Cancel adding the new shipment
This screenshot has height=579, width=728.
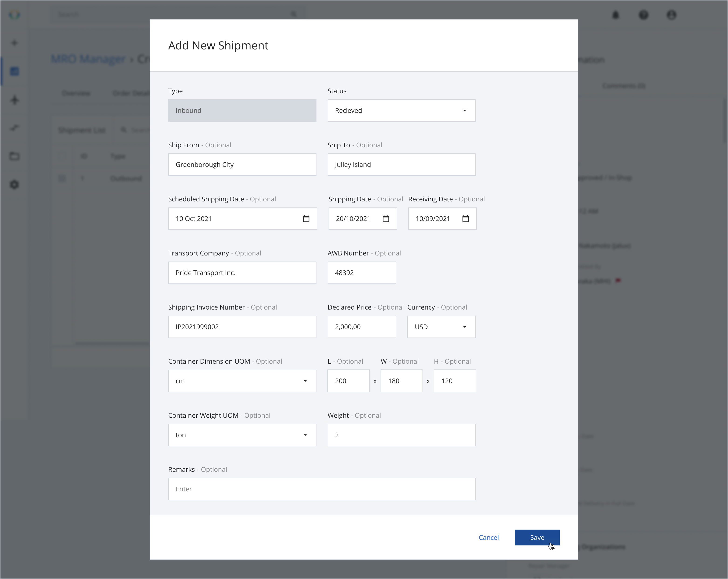pyautogui.click(x=489, y=538)
